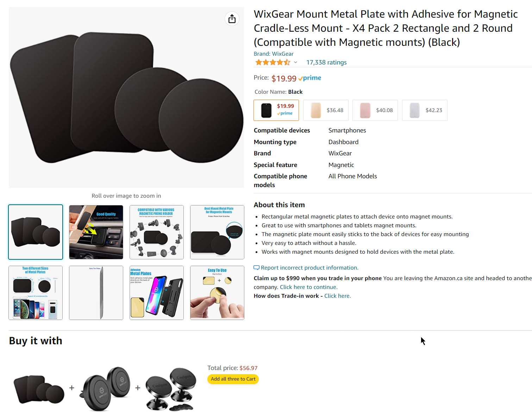Image resolution: width=532 pixels, height=413 pixels.
Task: Open star rating breakdown chevron
Action: [x=295, y=62]
